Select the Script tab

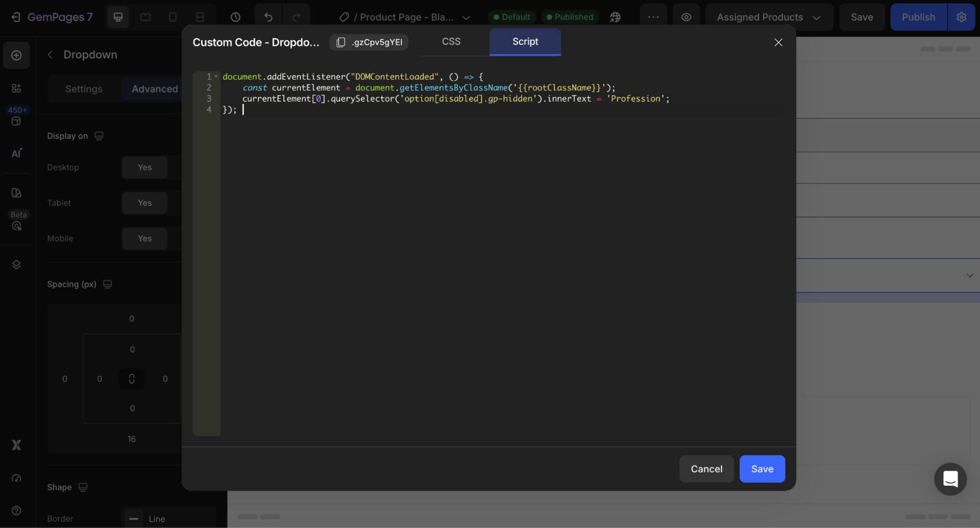coord(525,42)
